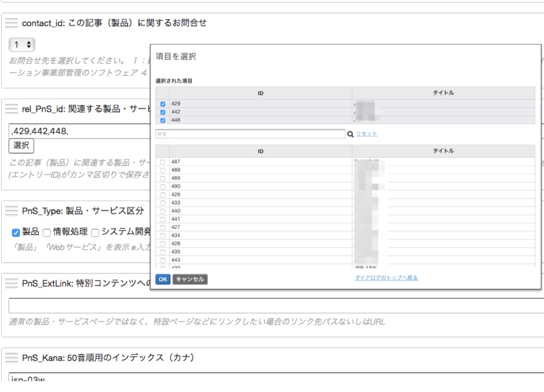Uncheck selected item ID 429

[x=163, y=104]
